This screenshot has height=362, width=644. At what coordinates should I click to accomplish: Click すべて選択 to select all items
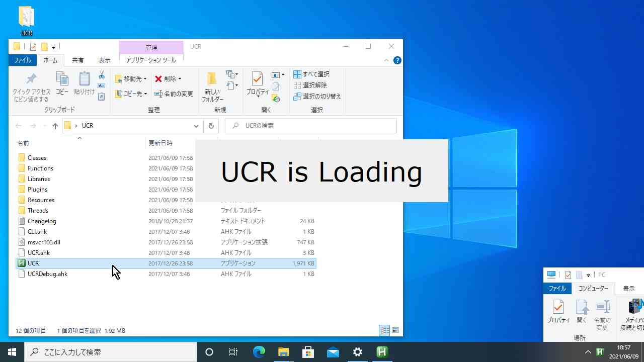click(311, 74)
